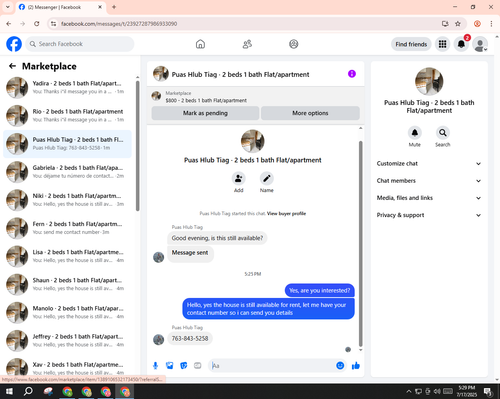Click the back arrow beside Marketplace
The image size is (500, 399).
click(x=12, y=66)
